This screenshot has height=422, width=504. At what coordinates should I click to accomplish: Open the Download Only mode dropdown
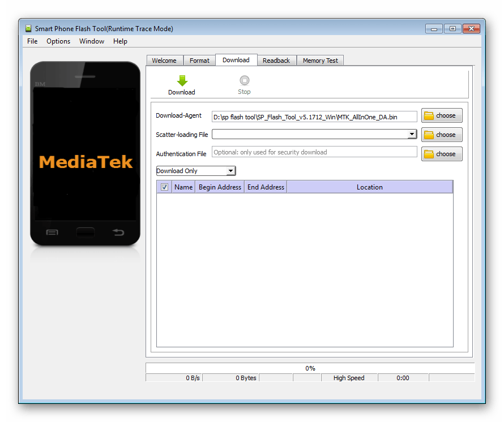196,171
